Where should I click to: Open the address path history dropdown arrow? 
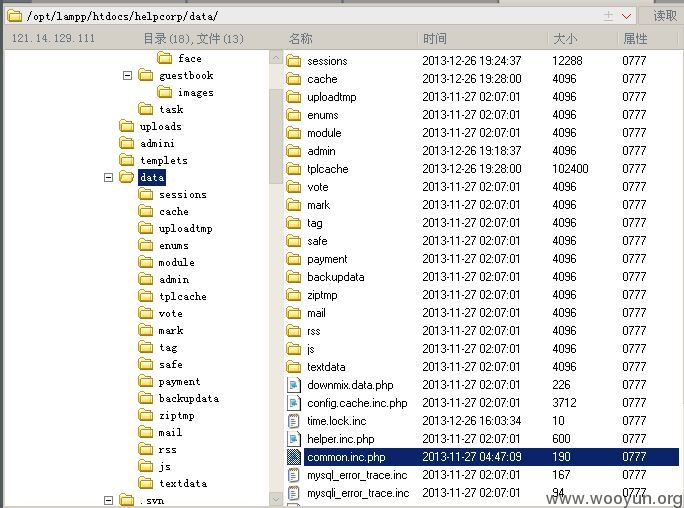(x=626, y=17)
